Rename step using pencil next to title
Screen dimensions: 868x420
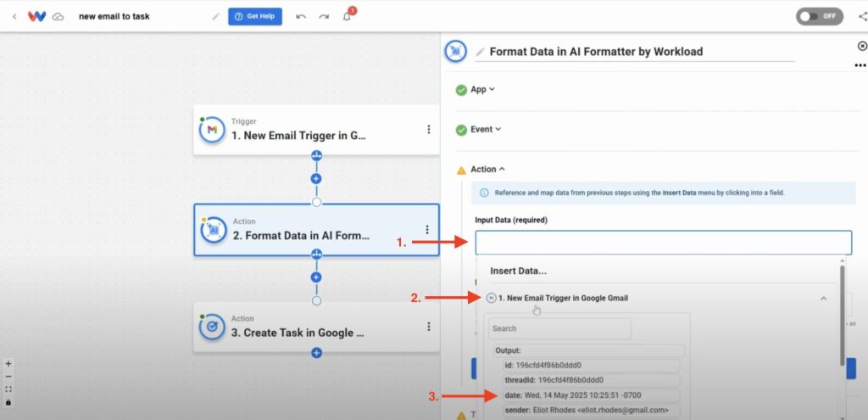pyautogui.click(x=480, y=52)
